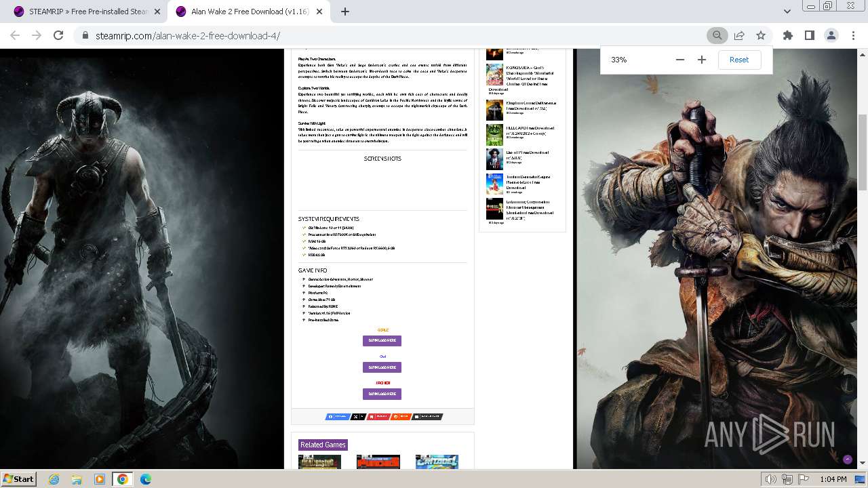Open the Related Games heading label
Image resolution: width=868 pixels, height=488 pixels.
click(x=323, y=445)
